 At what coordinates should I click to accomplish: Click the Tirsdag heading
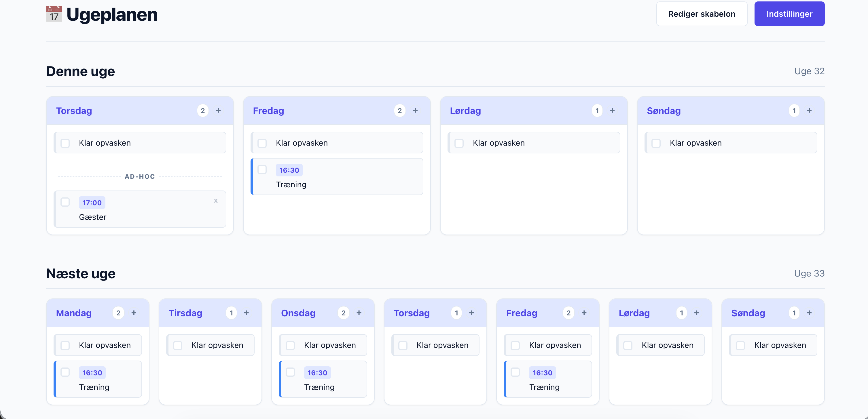[x=185, y=313]
